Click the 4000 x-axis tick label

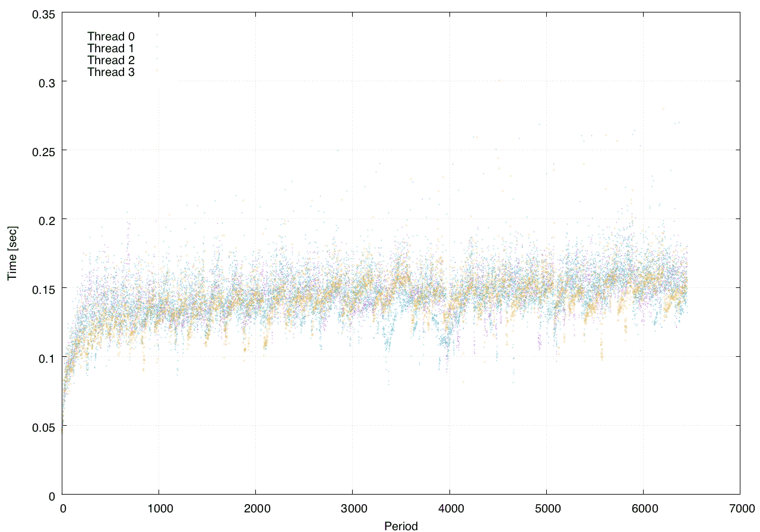tap(449, 508)
